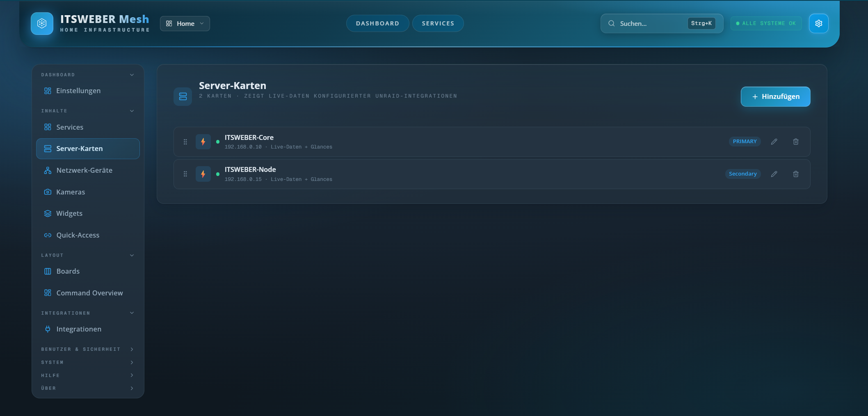Image resolution: width=868 pixels, height=416 pixels.
Task: Collapse the INHALTE sidebar section
Action: (x=88, y=111)
